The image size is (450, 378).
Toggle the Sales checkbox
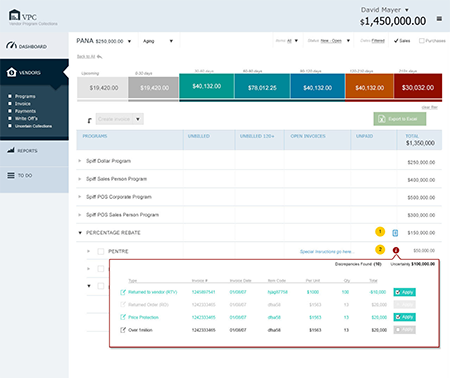pos(396,41)
